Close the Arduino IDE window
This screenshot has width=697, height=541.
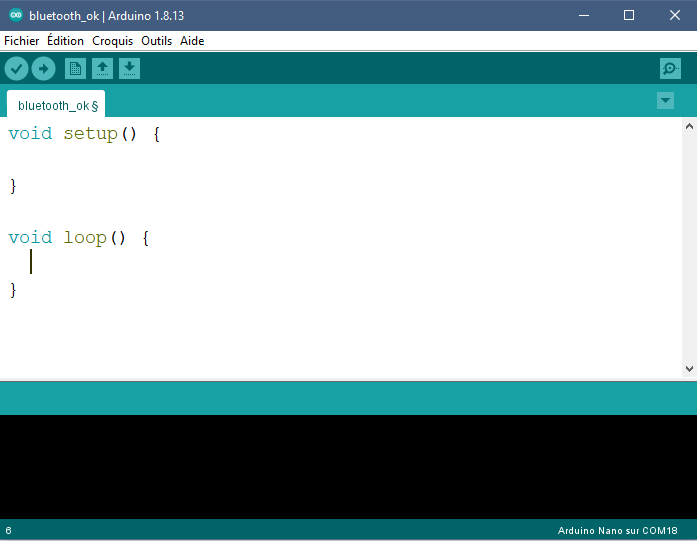click(675, 16)
